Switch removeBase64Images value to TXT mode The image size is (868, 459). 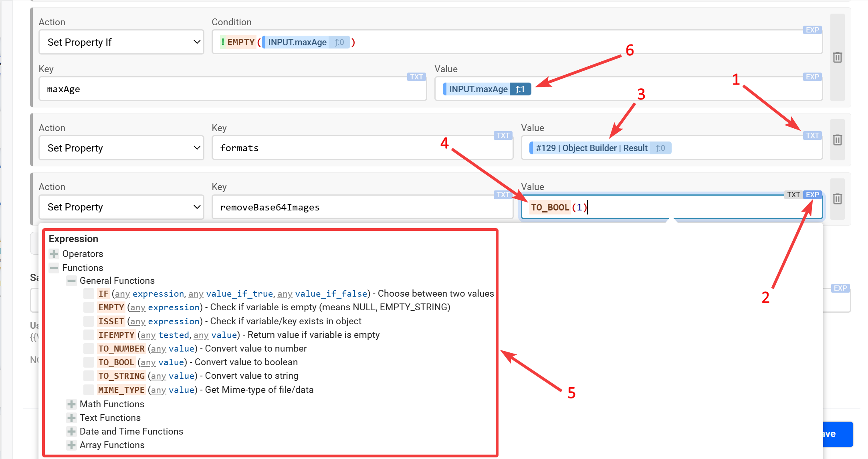(793, 195)
